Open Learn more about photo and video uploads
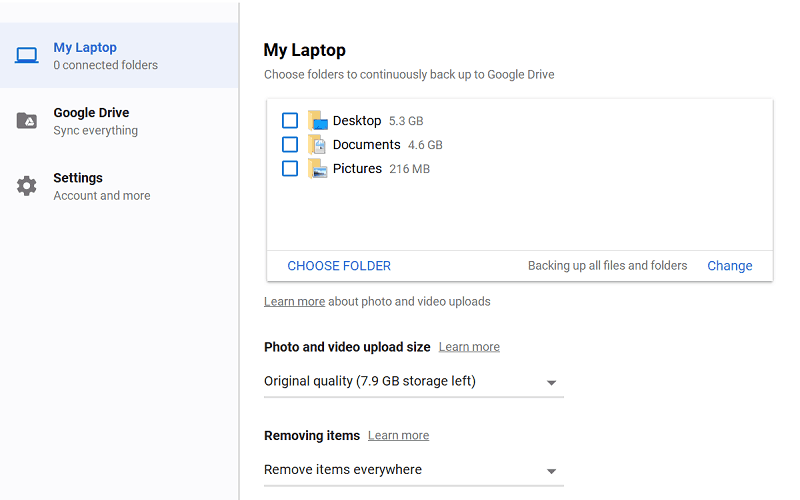This screenshot has height=500, width=800. [294, 302]
